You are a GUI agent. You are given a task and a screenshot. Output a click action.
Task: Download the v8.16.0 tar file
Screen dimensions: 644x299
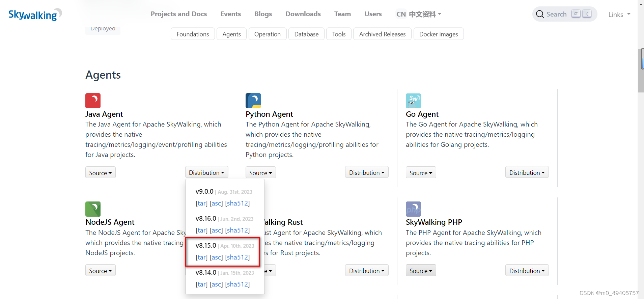point(202,230)
